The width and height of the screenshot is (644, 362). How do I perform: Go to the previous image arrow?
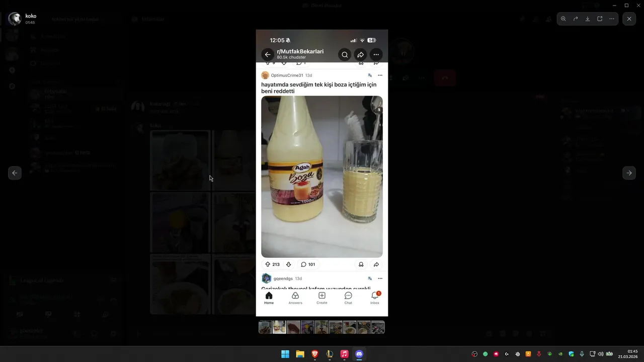15,173
